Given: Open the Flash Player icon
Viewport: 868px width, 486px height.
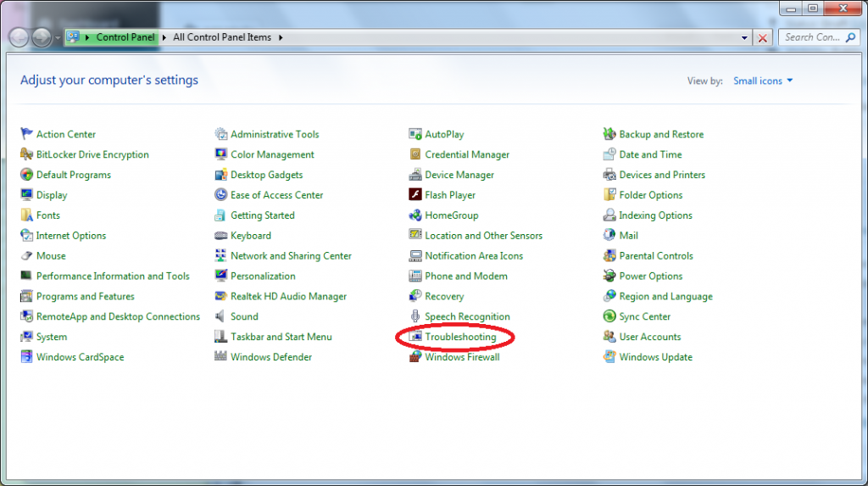Looking at the screenshot, I should point(415,195).
